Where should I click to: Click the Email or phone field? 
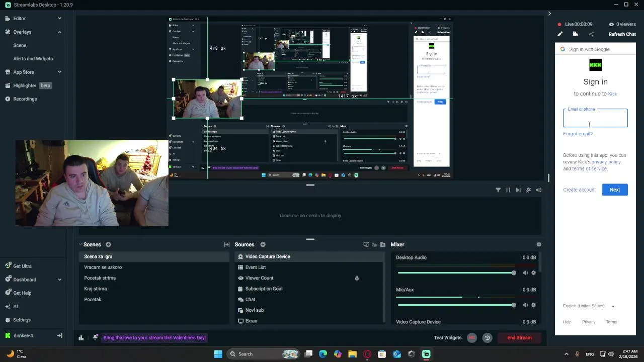[x=595, y=118]
